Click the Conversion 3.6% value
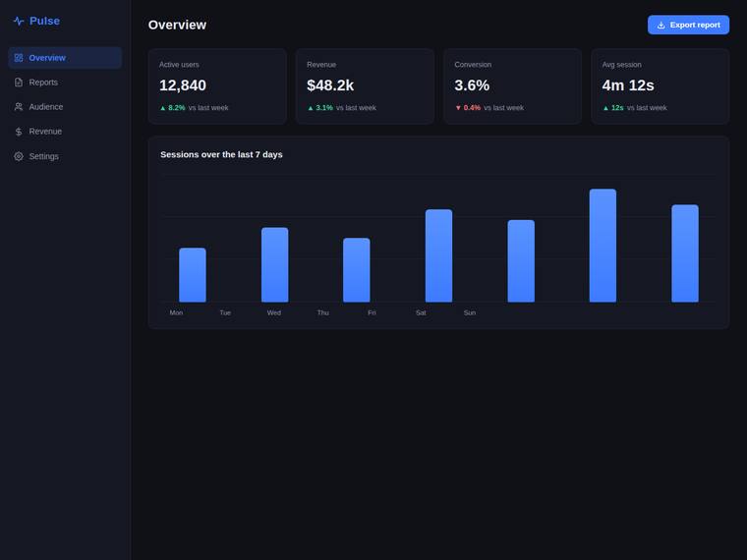Viewport: 747px width, 560px height. click(472, 85)
